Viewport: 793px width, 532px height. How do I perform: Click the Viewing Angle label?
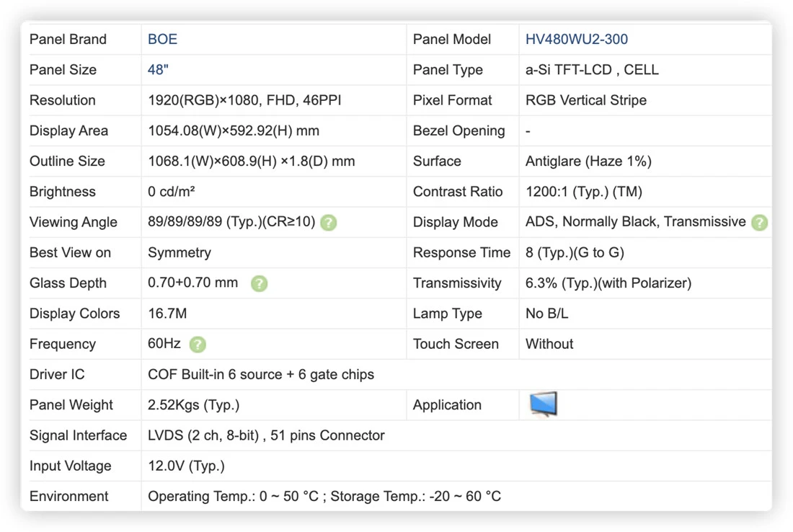point(74,222)
